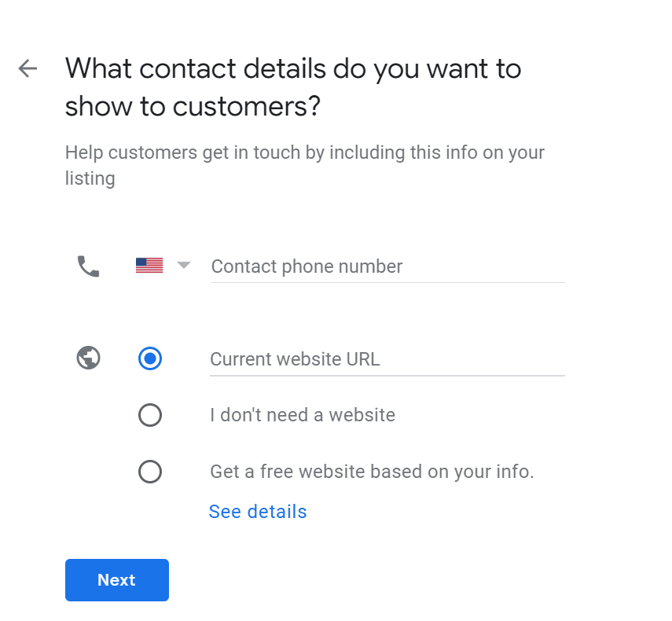Click the globe website icon

click(x=89, y=358)
